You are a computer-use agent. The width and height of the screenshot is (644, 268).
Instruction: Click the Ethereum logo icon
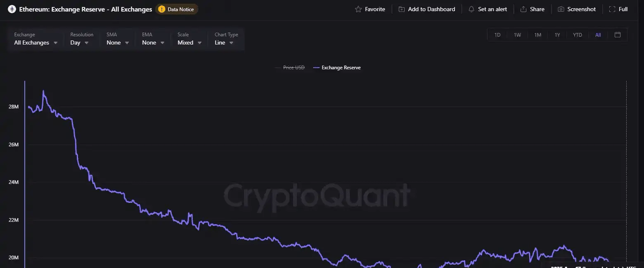tap(12, 9)
